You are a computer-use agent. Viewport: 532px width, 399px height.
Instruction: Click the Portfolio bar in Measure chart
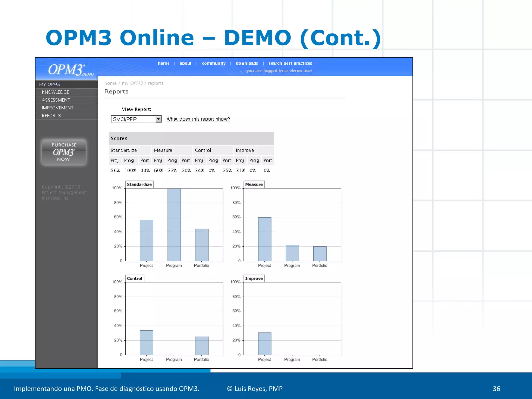click(320, 254)
